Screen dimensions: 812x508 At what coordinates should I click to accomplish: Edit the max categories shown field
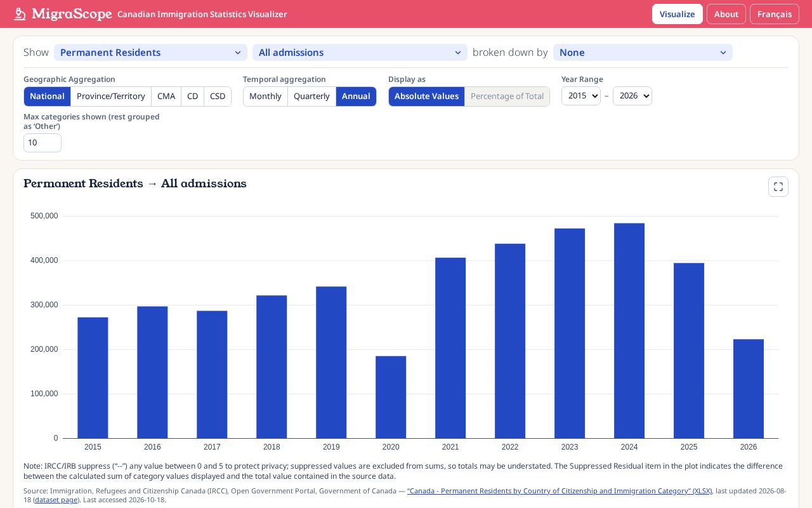click(43, 143)
